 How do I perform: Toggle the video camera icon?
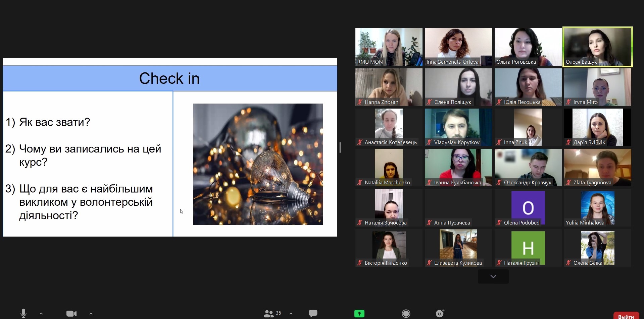pyautogui.click(x=71, y=313)
